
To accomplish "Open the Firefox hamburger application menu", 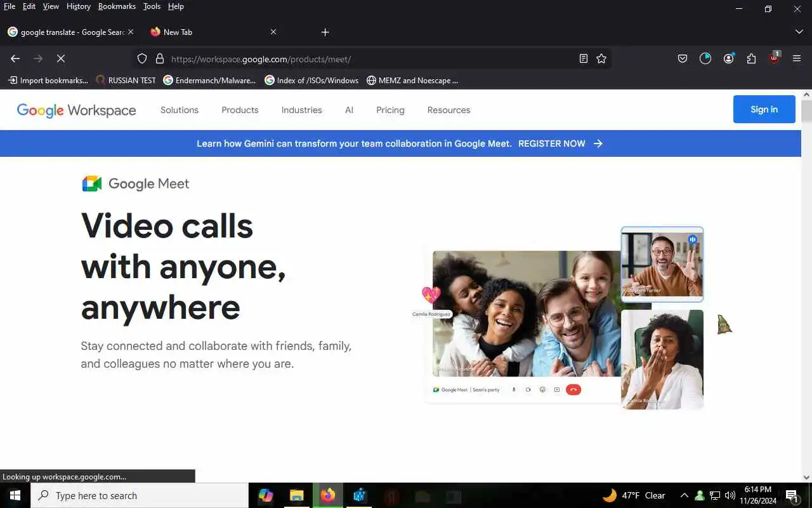I will (x=797, y=58).
